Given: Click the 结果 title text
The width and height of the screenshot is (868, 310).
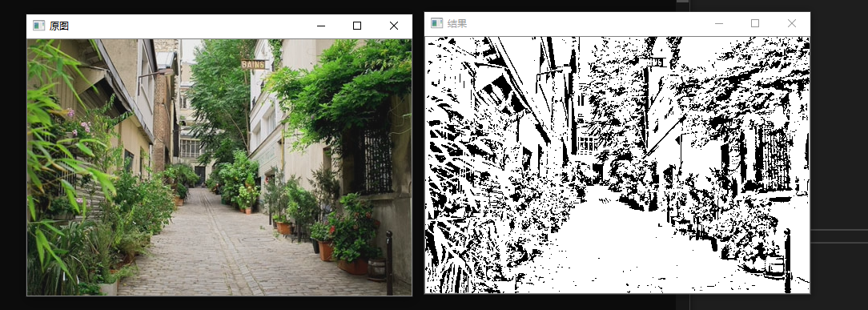Looking at the screenshot, I should pos(457,23).
